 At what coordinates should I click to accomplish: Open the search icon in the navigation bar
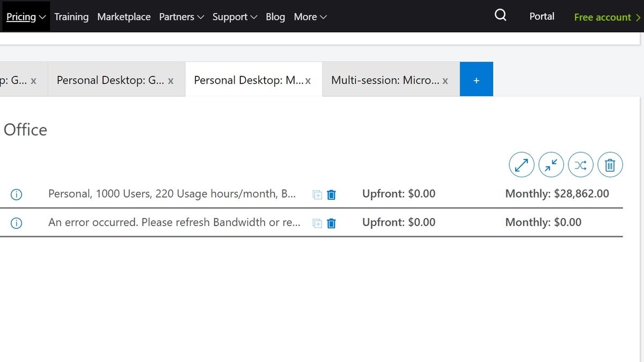coord(500,16)
